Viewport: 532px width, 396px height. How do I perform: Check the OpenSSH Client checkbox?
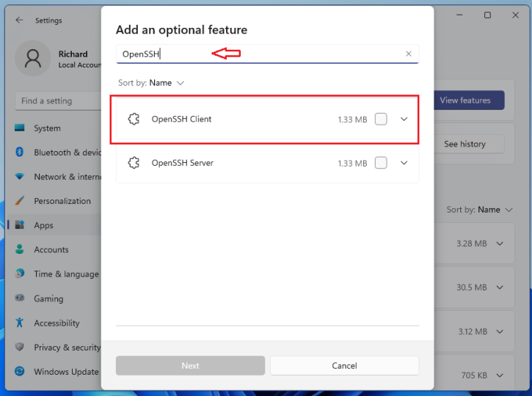coord(381,119)
